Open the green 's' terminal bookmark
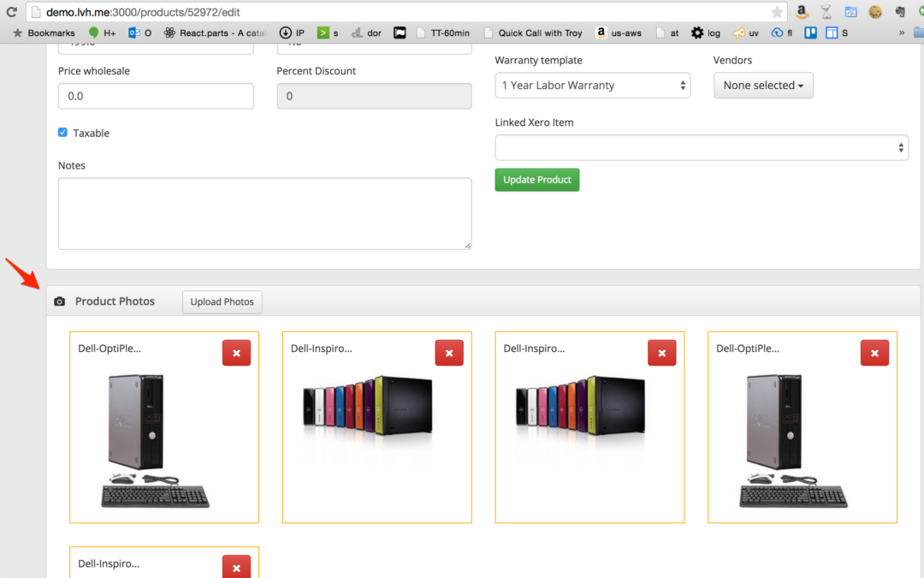Image resolution: width=924 pixels, height=578 pixels. pyautogui.click(x=328, y=33)
